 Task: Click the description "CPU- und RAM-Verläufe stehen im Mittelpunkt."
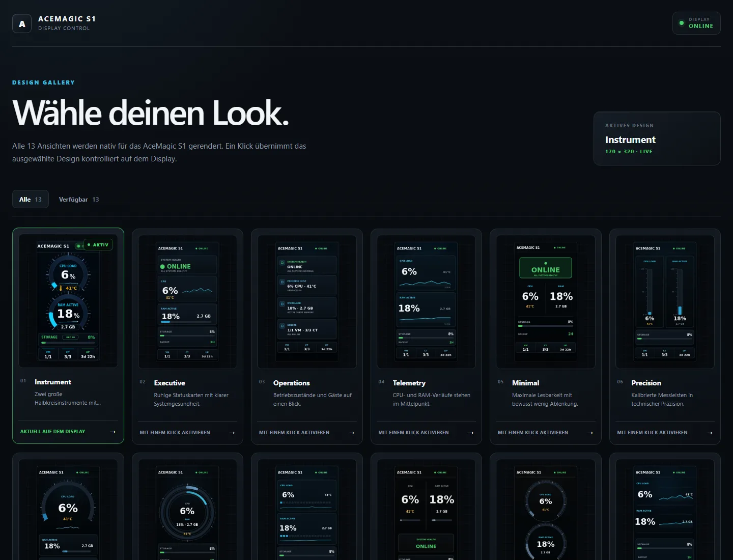pyautogui.click(x=432, y=400)
